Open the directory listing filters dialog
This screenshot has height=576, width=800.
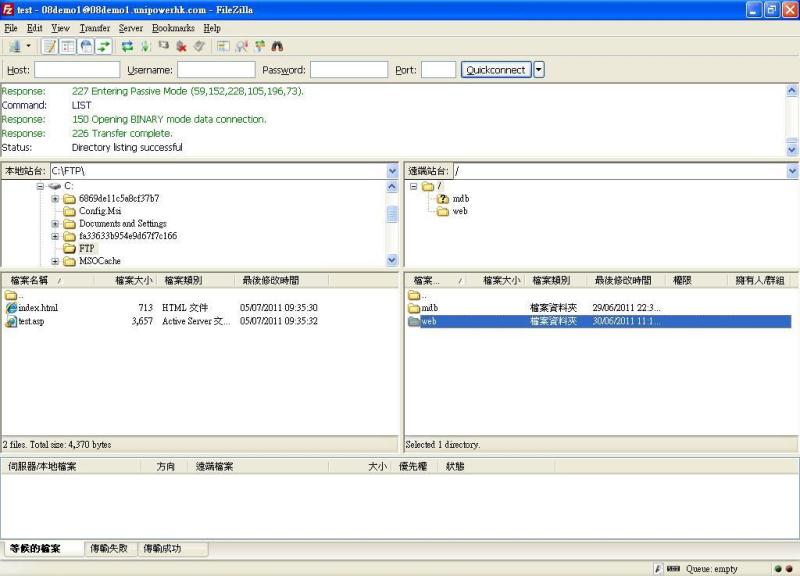[223, 47]
